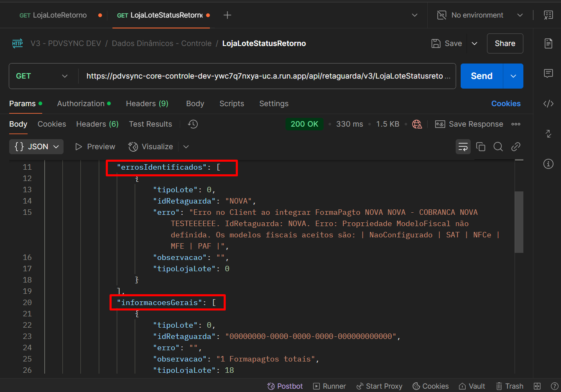Open response history clock icon

pos(193,124)
